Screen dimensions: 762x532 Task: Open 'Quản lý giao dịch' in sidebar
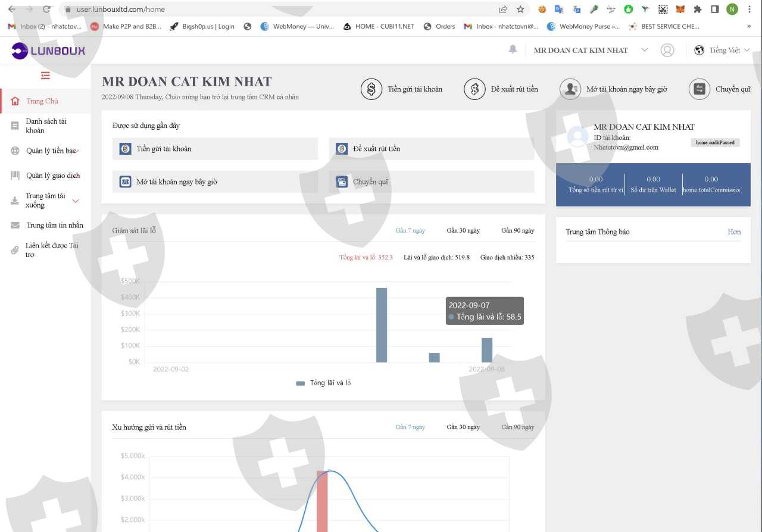coord(53,176)
